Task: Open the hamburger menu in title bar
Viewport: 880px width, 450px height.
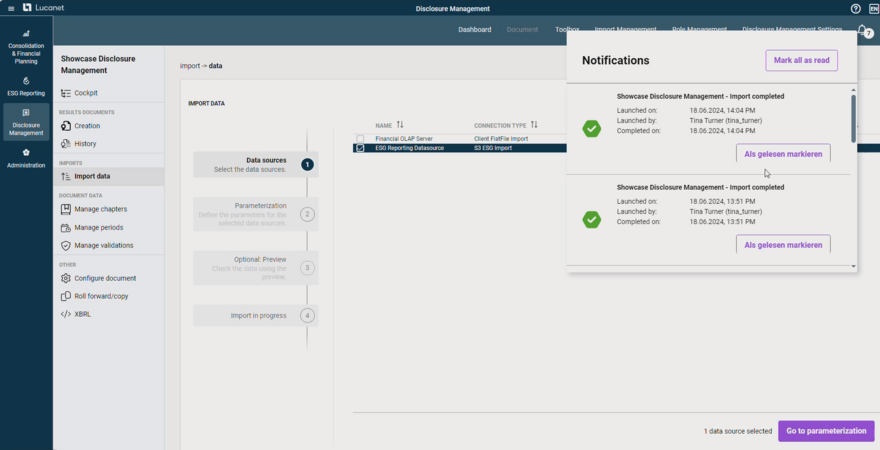Action: click(11, 8)
